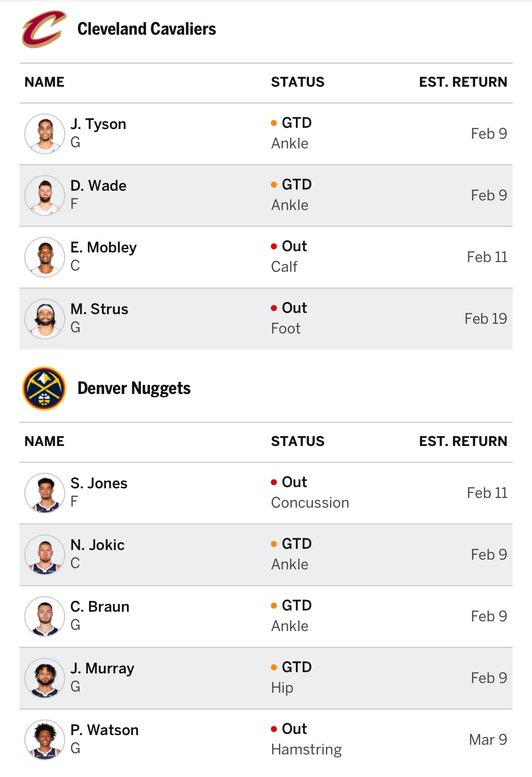Select E. Mobley's headshot photo
532x777 pixels.
pos(45,257)
